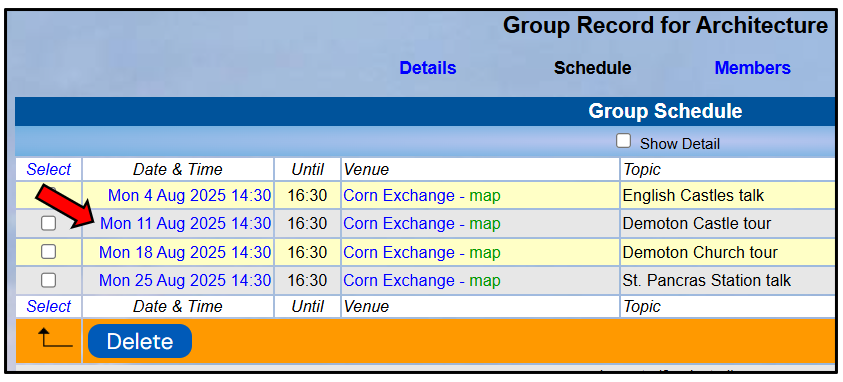Open the Mon 4 Aug 2025 14:30 event
The image size is (843, 382).
(x=189, y=196)
